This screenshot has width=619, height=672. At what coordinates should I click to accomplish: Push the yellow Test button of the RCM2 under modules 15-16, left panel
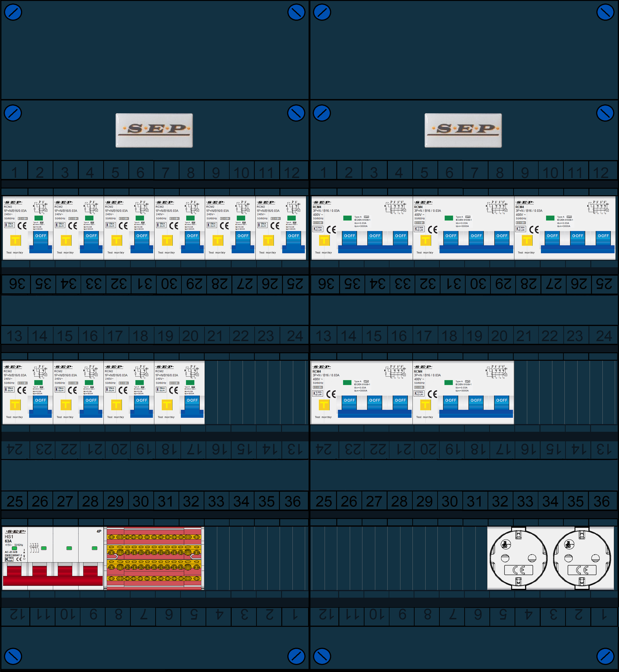click(x=66, y=405)
